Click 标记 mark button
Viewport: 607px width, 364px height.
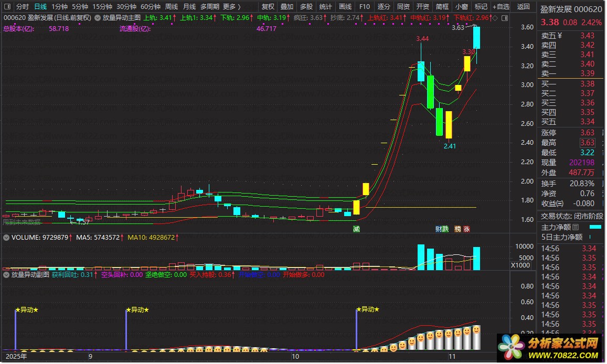481,7
